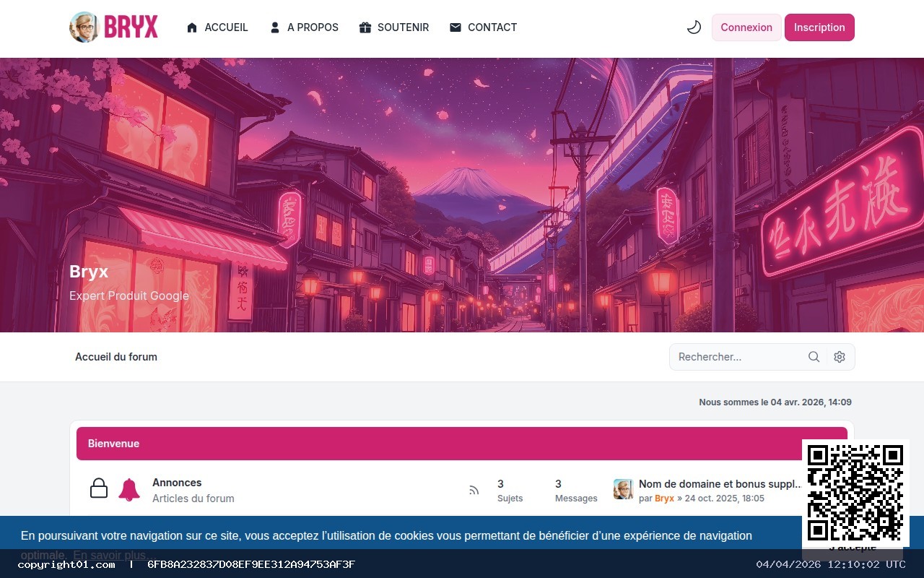
Task: Click the envelope icon next to CONTACT
Action: [x=455, y=27]
